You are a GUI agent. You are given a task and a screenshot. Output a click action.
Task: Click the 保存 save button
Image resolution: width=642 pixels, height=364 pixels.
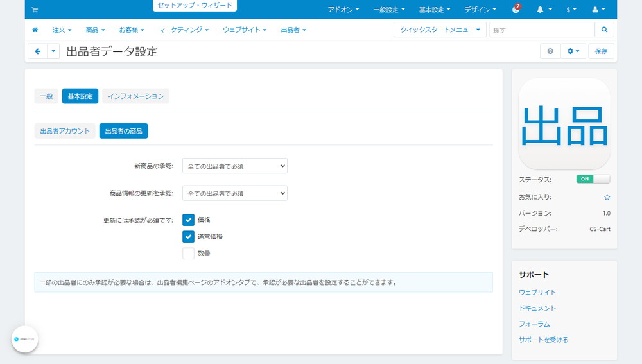(601, 51)
